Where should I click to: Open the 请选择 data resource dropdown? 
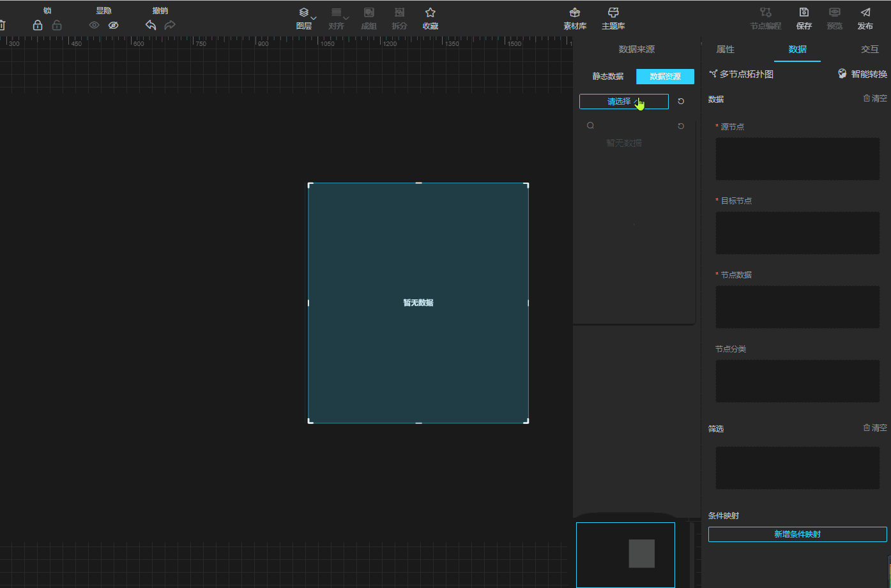point(624,102)
